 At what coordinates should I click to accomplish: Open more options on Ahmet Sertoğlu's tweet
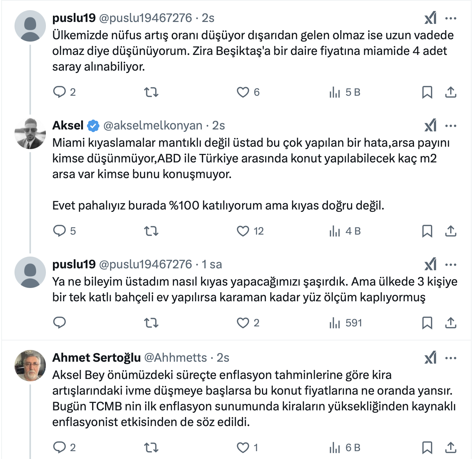coord(451,358)
